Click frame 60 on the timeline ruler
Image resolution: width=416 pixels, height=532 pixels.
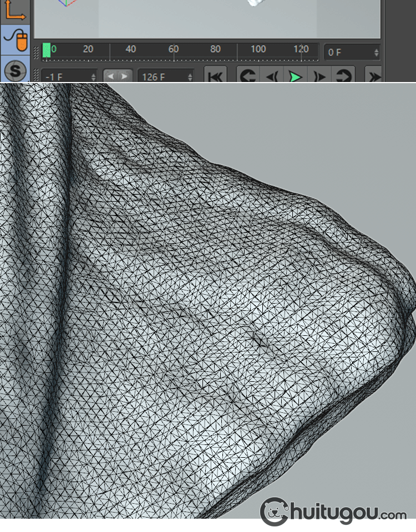[x=174, y=50]
